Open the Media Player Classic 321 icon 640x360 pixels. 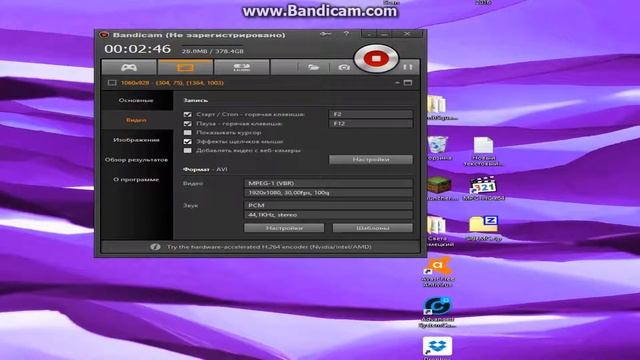click(483, 189)
